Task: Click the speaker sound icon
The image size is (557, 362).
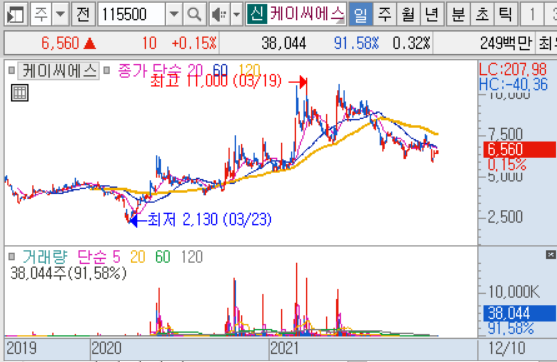Action: tap(219, 15)
